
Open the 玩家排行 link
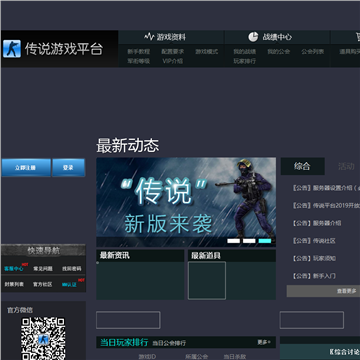pos(245,61)
